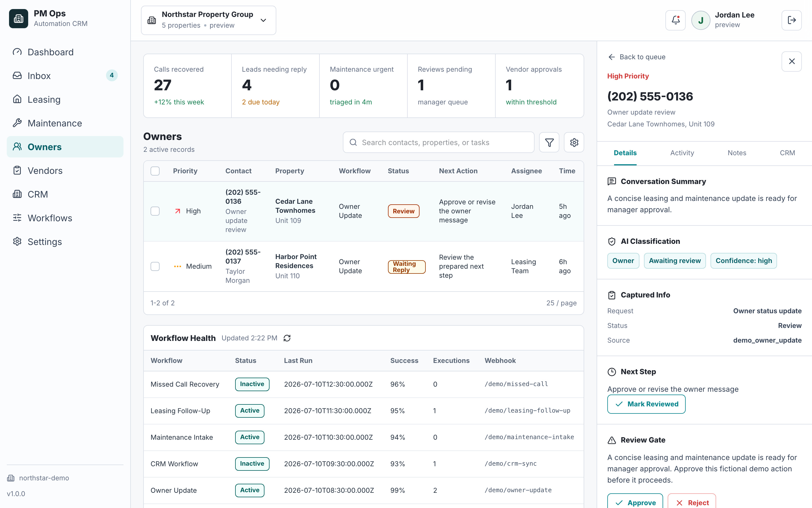Click the Awaiting review tag

coord(674,261)
